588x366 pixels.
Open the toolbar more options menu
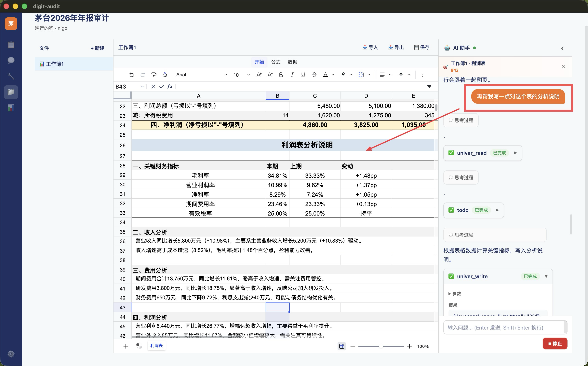pyautogui.click(x=422, y=75)
